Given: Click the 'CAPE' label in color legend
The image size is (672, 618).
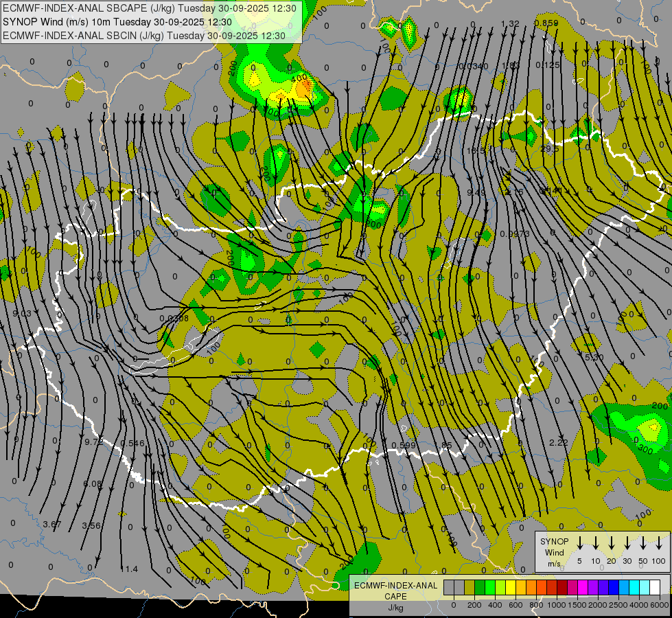Looking at the screenshot, I should click(395, 596).
